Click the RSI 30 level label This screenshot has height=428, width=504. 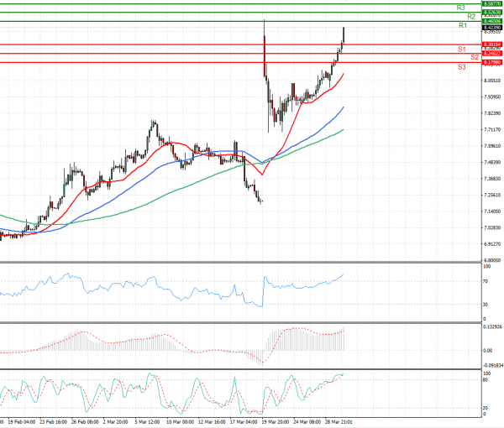486,305
